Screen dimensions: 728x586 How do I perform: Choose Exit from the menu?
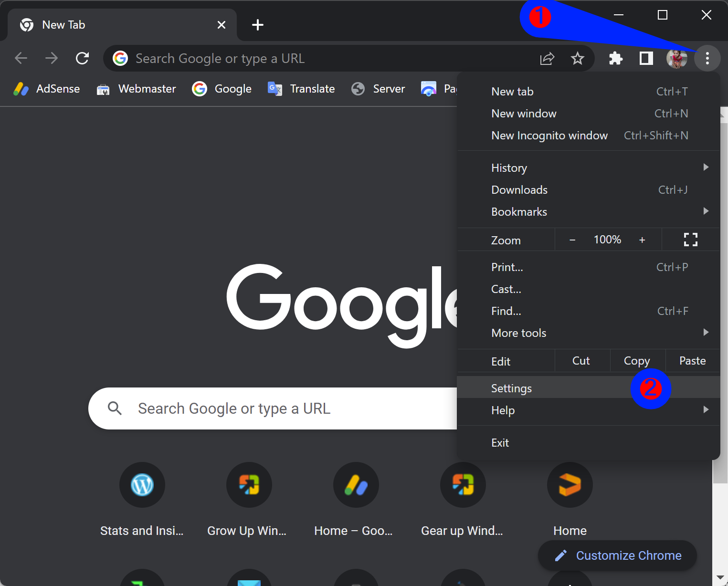(x=588, y=443)
